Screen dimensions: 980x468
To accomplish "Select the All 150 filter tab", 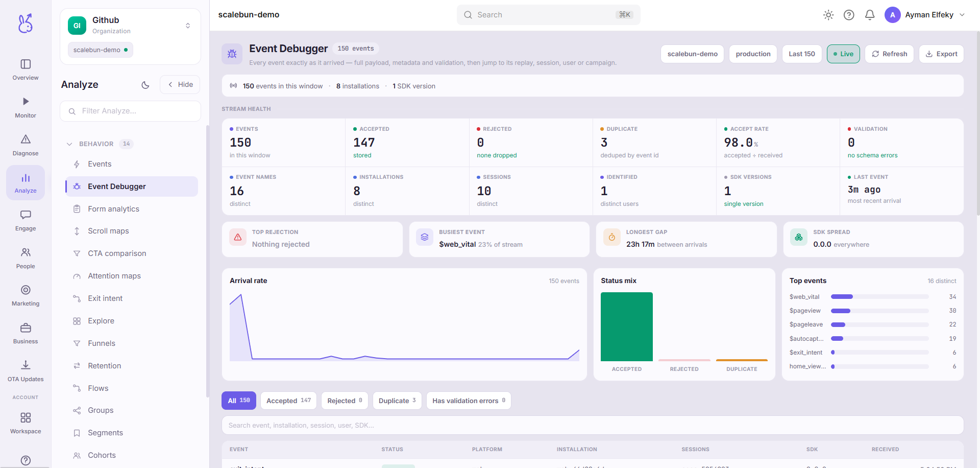I will pos(239,401).
